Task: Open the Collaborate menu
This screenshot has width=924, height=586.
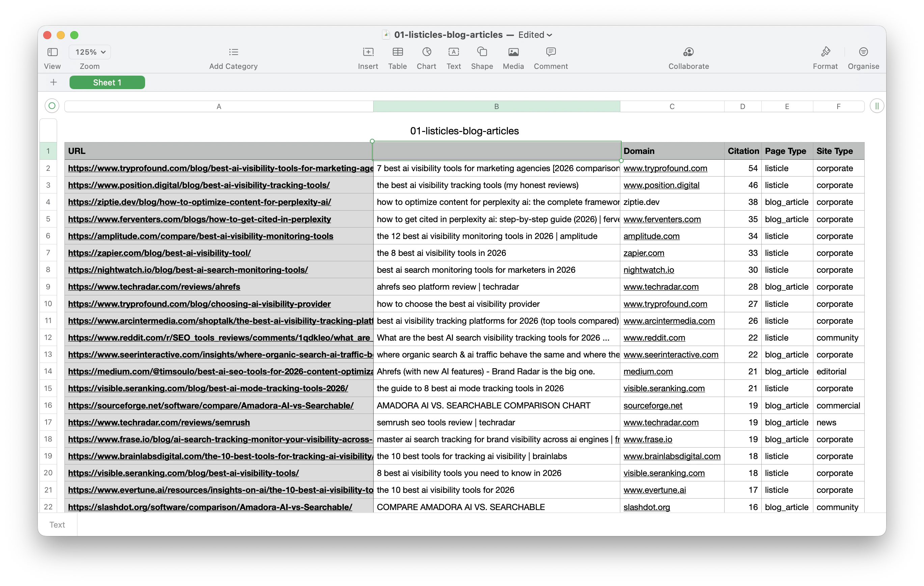Action: pyautogui.click(x=688, y=52)
